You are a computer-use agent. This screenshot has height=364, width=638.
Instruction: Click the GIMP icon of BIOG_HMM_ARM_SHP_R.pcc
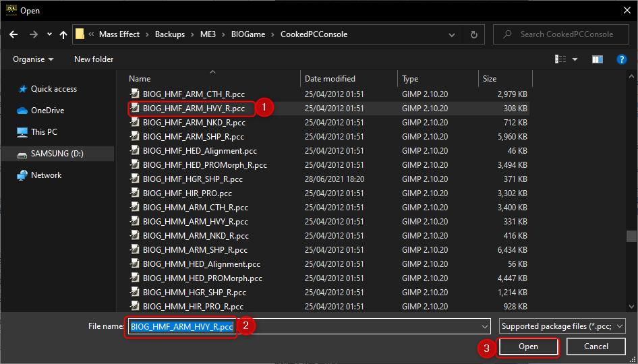click(135, 249)
